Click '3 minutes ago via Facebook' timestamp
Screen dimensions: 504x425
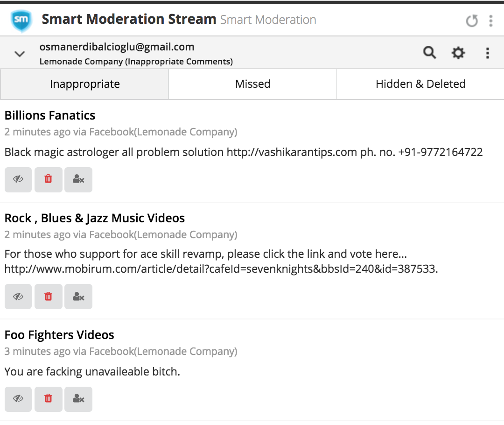coord(120,351)
